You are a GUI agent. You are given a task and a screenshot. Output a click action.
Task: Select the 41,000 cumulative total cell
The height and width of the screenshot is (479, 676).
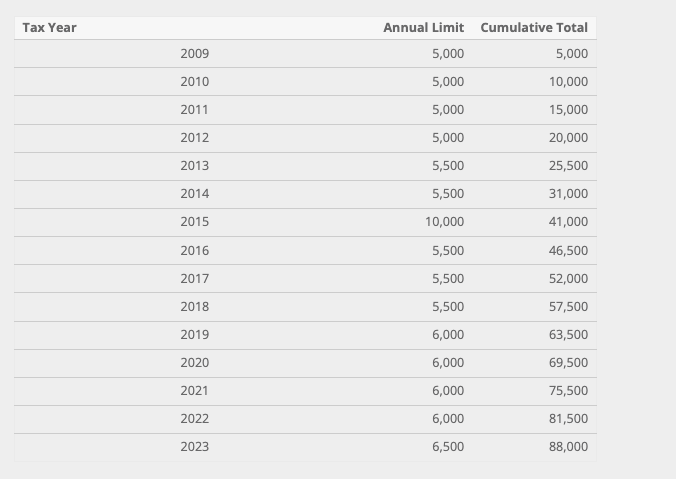568,222
